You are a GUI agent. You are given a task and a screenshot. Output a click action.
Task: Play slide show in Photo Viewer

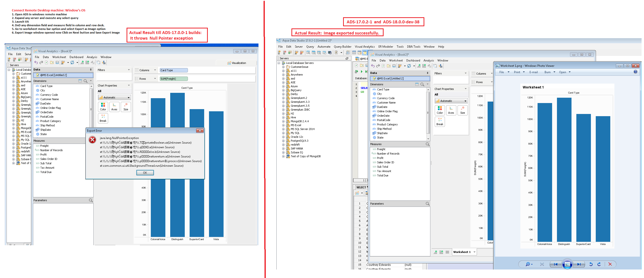[567, 264]
